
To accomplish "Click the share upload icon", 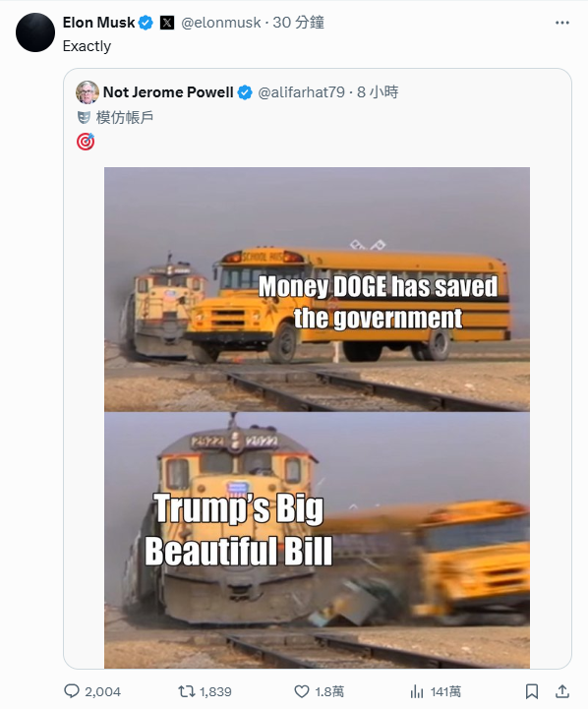I will tap(561, 691).
